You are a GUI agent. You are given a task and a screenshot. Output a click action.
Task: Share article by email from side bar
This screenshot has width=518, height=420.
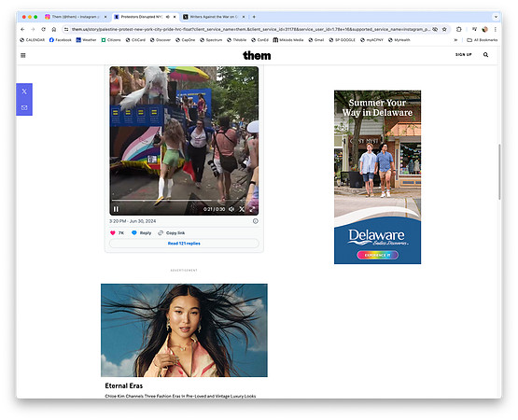[x=24, y=107]
